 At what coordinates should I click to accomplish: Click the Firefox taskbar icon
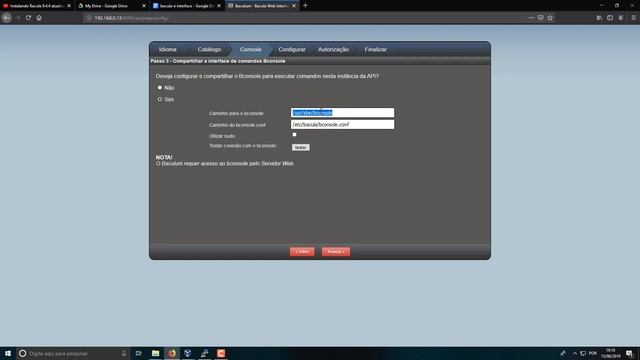(172, 353)
